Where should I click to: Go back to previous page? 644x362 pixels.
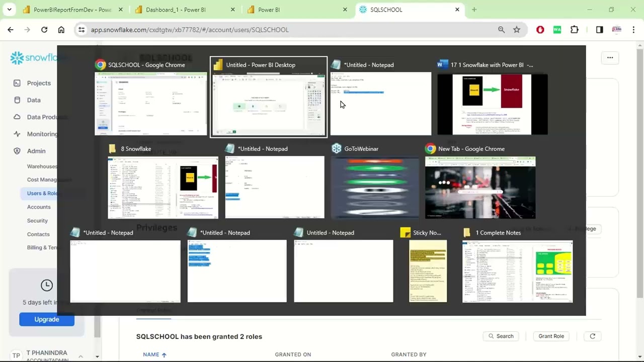[11, 30]
